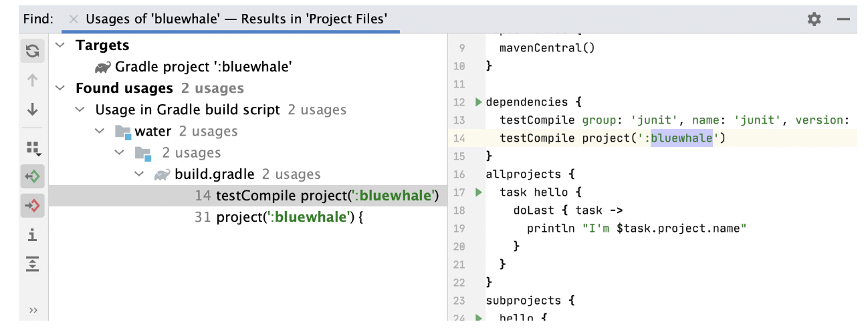Toggle show read access filter
The image size is (868, 334).
pos(32,176)
